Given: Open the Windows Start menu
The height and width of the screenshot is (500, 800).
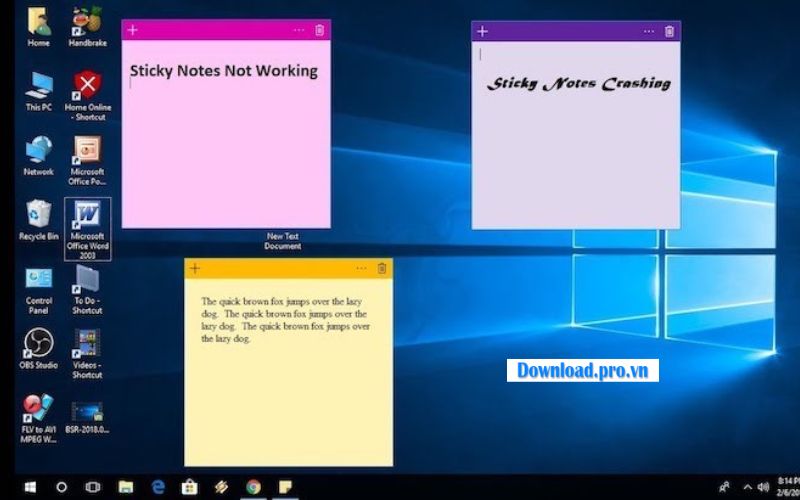Looking at the screenshot, I should pyautogui.click(x=31, y=487).
